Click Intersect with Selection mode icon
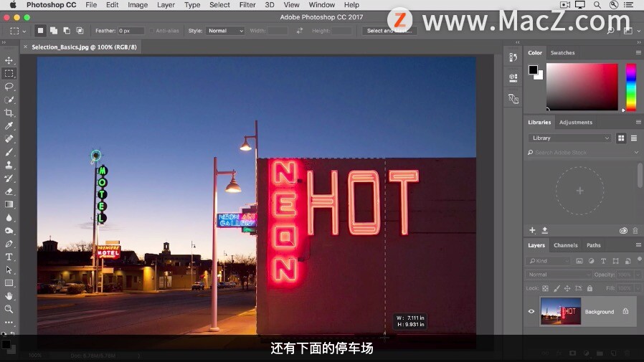This screenshot has height=362, width=644. pos(80,30)
